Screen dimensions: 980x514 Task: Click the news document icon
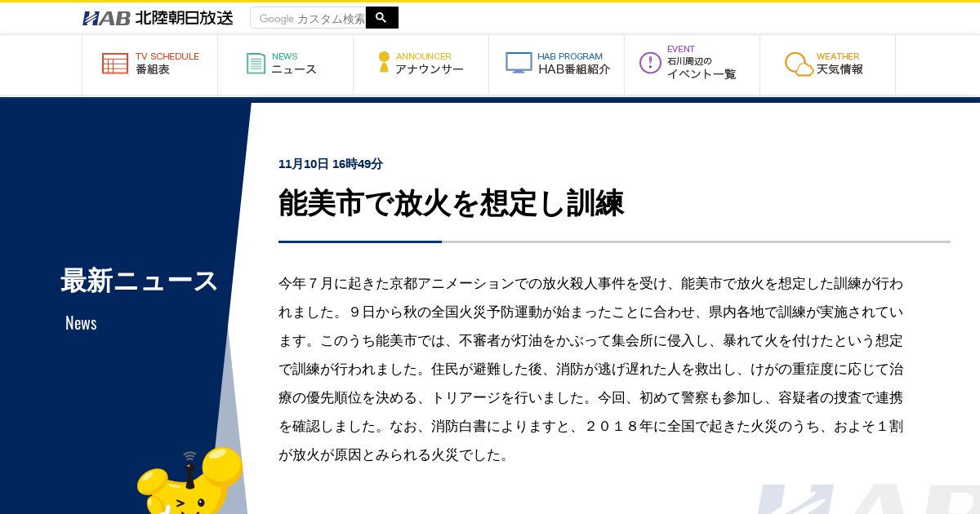pyautogui.click(x=256, y=64)
